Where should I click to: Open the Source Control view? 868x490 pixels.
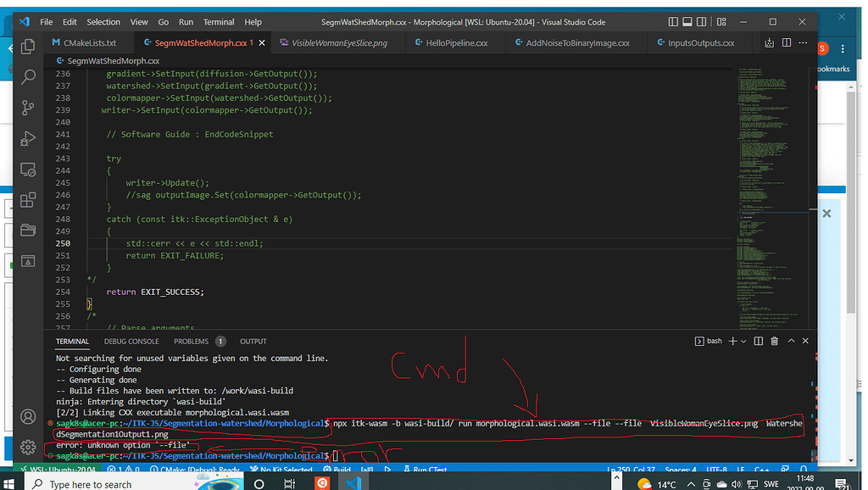click(28, 107)
